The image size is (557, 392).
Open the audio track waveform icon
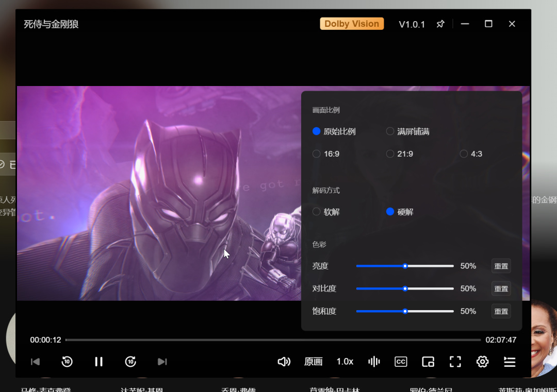374,362
